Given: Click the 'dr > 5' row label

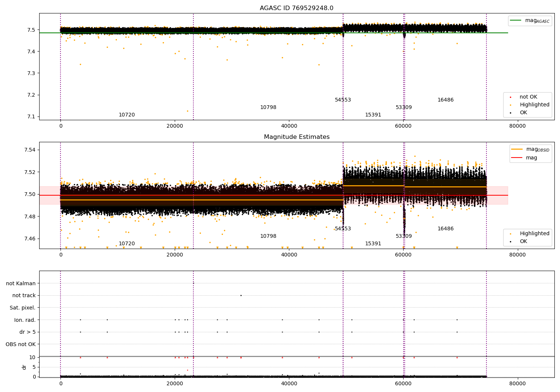Looking at the screenshot, I should point(28,332).
